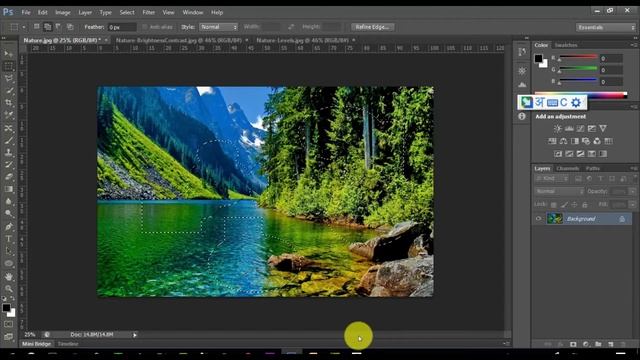Viewport: 640px width, 360px height.
Task: Select the Crop tool
Action: 8,103
